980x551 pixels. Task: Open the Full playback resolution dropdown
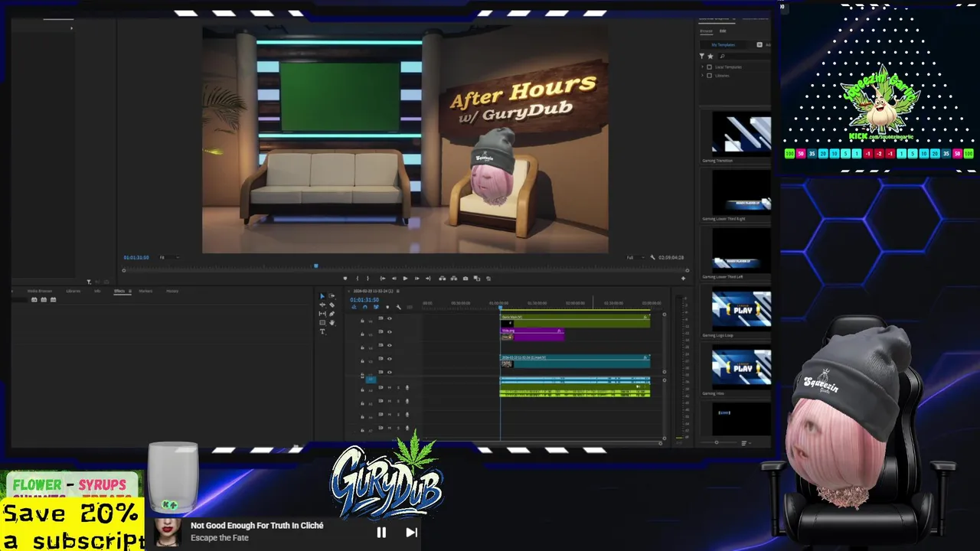(634, 257)
